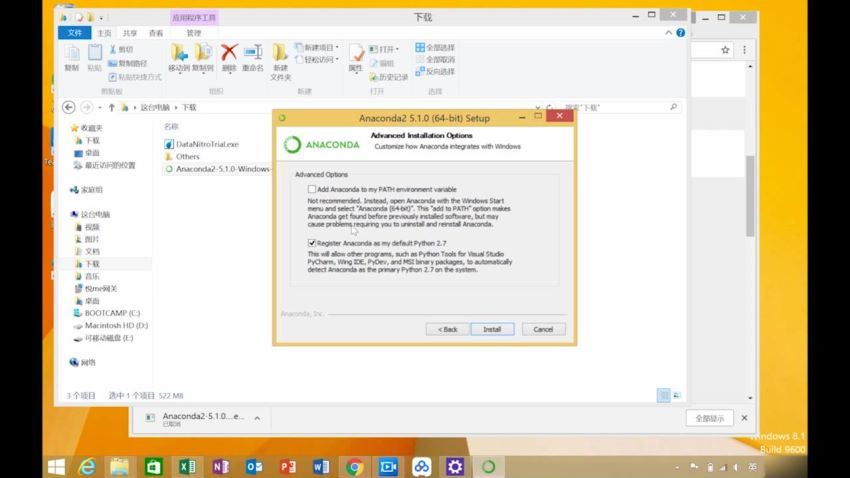This screenshot has width=850, height=478.
Task: Open Chrome from the taskbar
Action: click(x=355, y=467)
